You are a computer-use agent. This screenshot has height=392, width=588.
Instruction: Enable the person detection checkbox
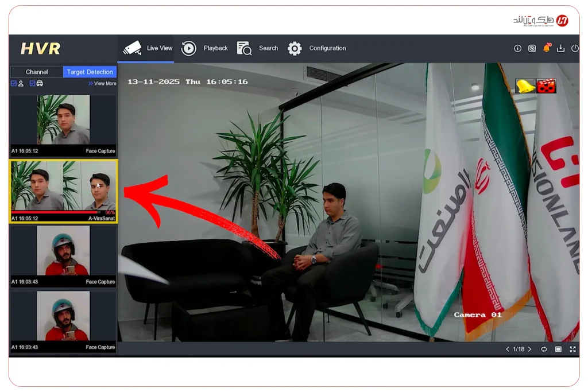tap(13, 83)
